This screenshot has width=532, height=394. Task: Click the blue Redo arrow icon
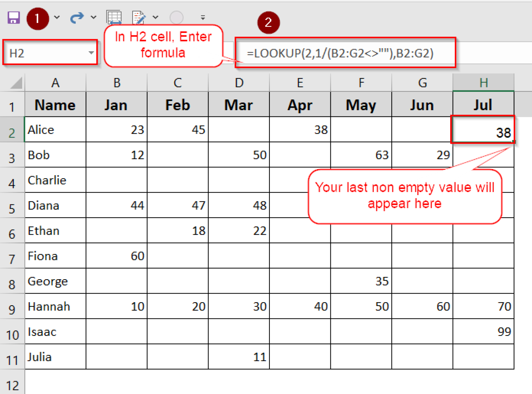tap(77, 17)
